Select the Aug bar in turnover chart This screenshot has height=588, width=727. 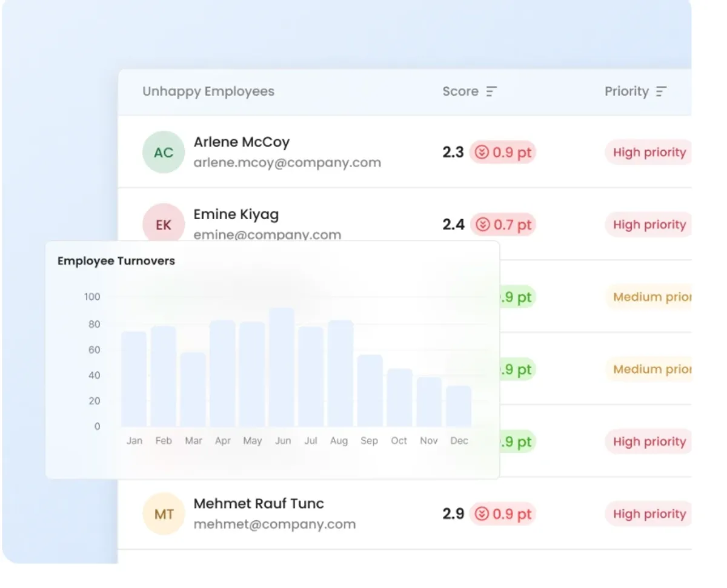click(340, 374)
